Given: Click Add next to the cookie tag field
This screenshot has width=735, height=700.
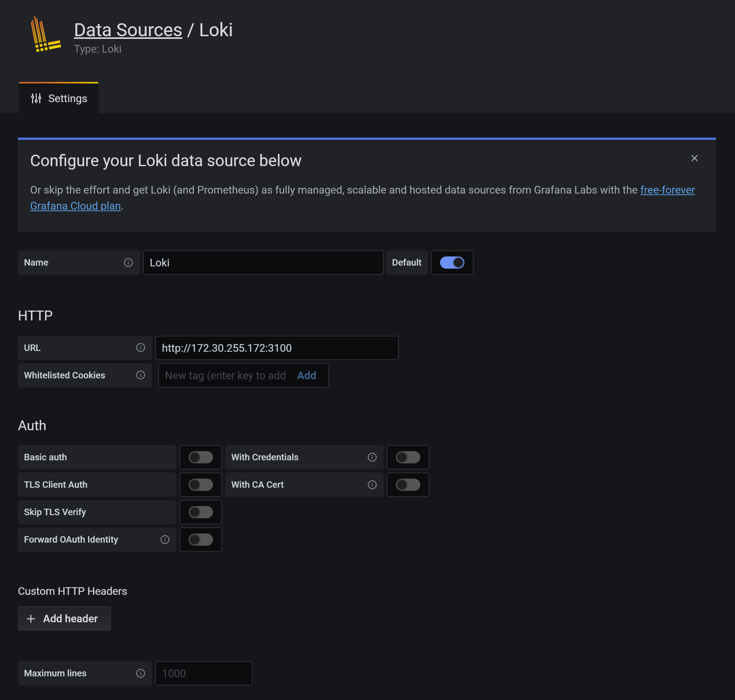Looking at the screenshot, I should [x=307, y=375].
